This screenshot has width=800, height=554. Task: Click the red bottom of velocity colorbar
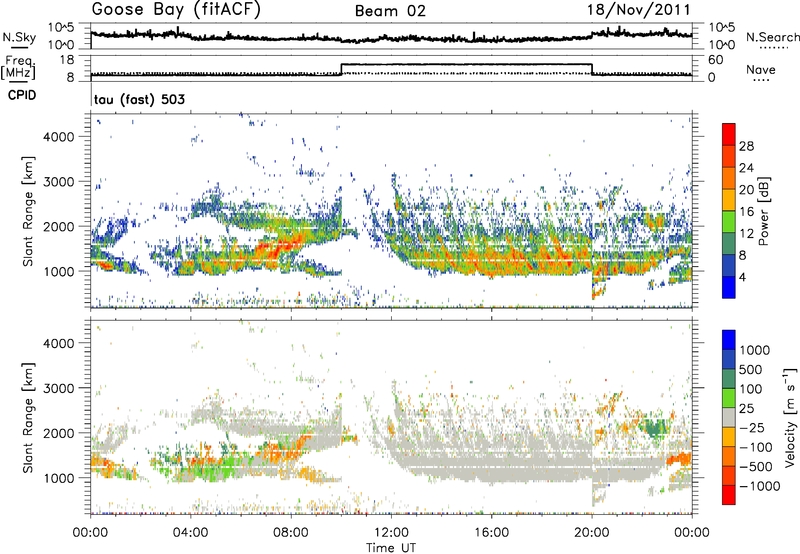[729, 495]
